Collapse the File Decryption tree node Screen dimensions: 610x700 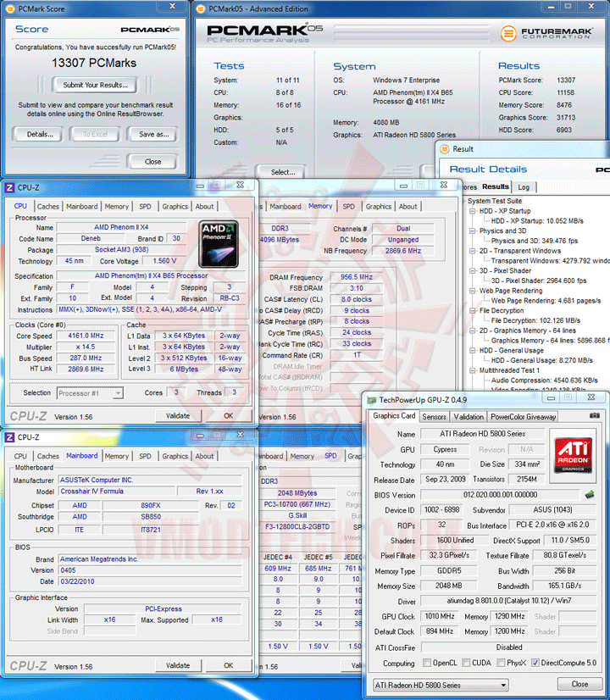[x=473, y=310]
